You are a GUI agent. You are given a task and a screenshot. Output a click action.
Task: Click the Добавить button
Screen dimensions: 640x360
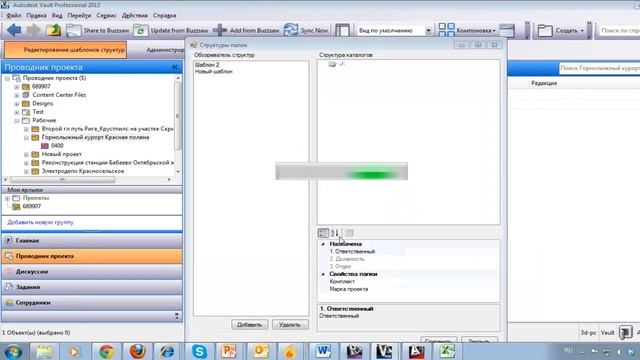250,325
